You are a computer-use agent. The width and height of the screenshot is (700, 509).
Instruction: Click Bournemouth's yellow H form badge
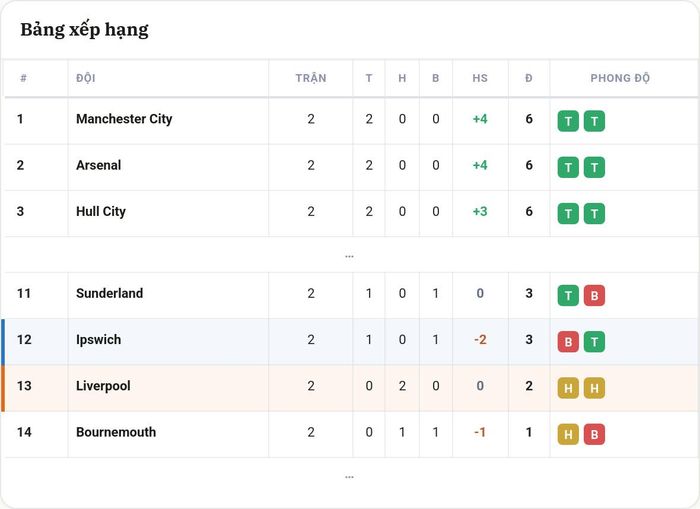(x=568, y=434)
